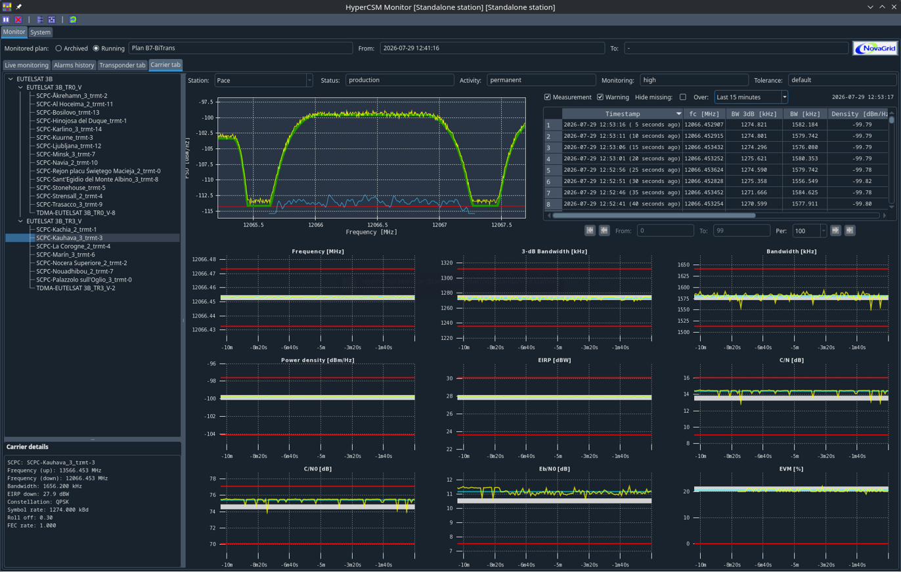Image resolution: width=901 pixels, height=588 pixels.
Task: Select SCPC-Marin_3_trmt-6 carrier
Action: point(66,255)
